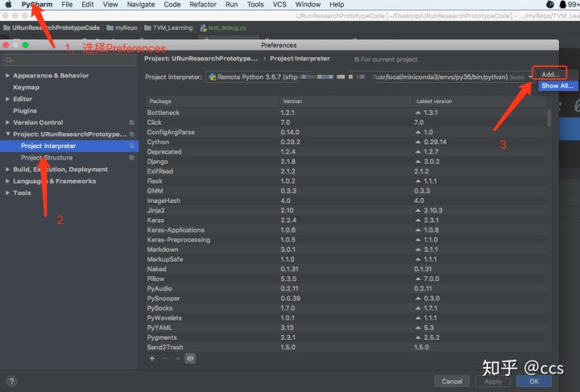Collapse Project: URunResearchPrototype section

click(x=7, y=134)
